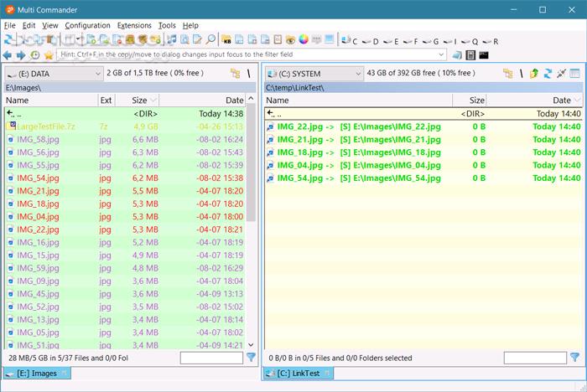Screen dimensions: 587x392
Task: Switch to drive G button in toolbar
Action: click(431, 41)
